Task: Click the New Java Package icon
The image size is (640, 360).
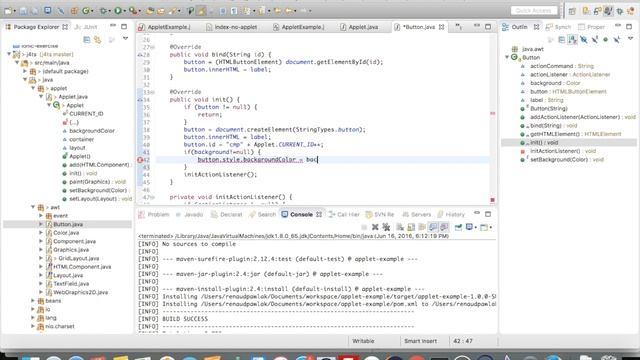Action: 74,11
